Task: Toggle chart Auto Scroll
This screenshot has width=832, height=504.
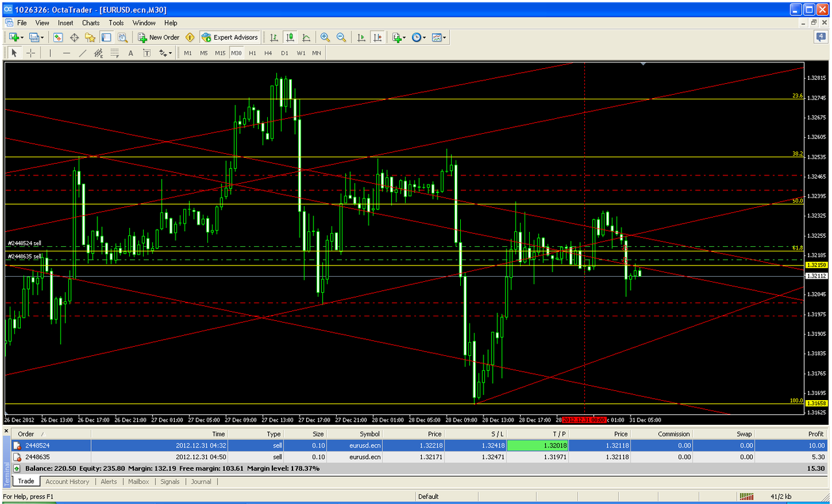Action: (x=361, y=37)
